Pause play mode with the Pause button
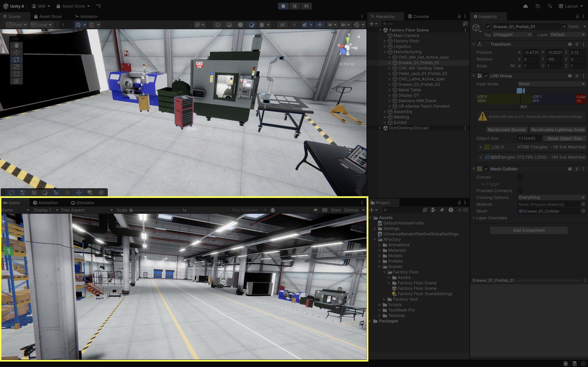Image resolution: width=588 pixels, height=367 pixels. pos(295,6)
